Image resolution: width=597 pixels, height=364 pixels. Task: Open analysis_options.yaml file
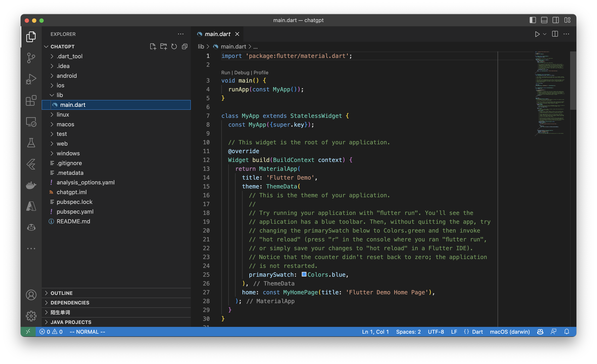click(x=116, y=182)
